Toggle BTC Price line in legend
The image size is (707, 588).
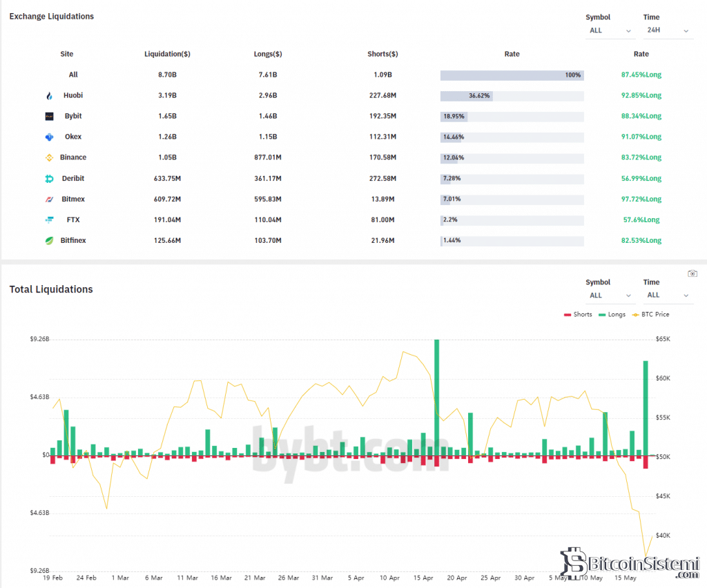650,315
